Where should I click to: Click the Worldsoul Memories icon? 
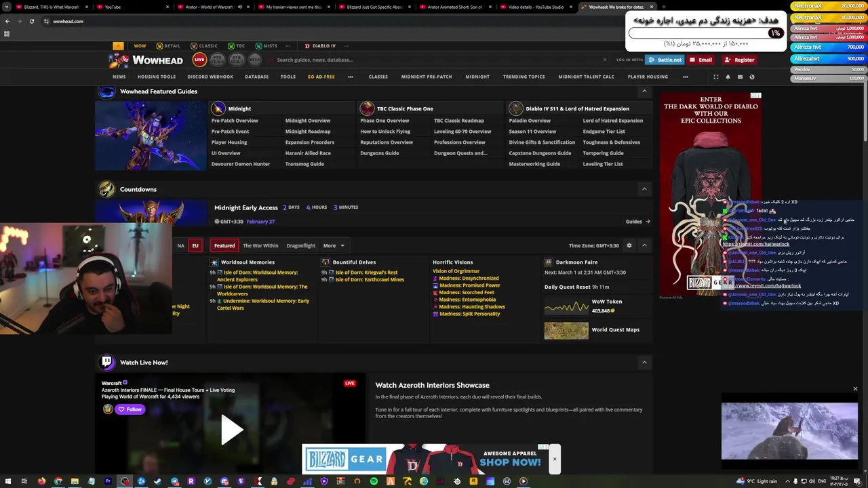tap(214, 262)
